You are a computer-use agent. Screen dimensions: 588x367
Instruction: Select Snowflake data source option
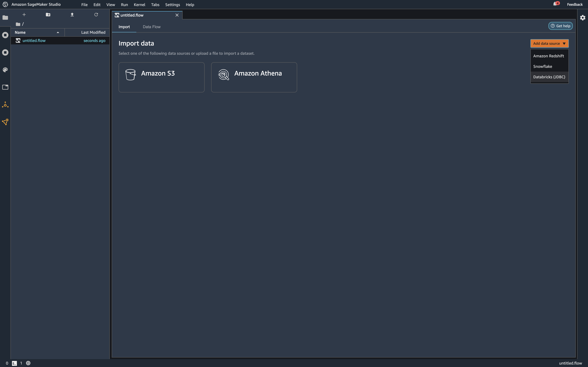pyautogui.click(x=542, y=67)
